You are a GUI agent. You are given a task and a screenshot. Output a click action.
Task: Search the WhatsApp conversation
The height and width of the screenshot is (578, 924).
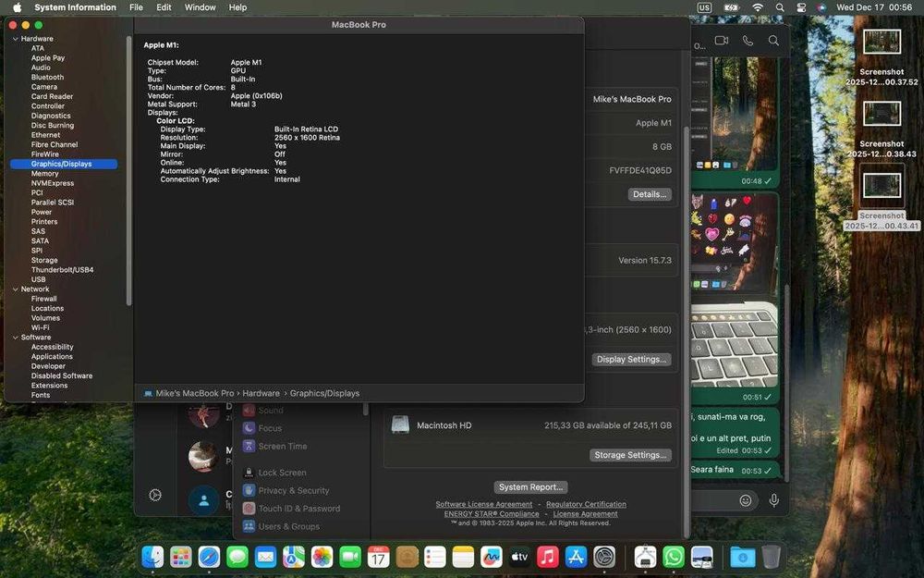(773, 40)
